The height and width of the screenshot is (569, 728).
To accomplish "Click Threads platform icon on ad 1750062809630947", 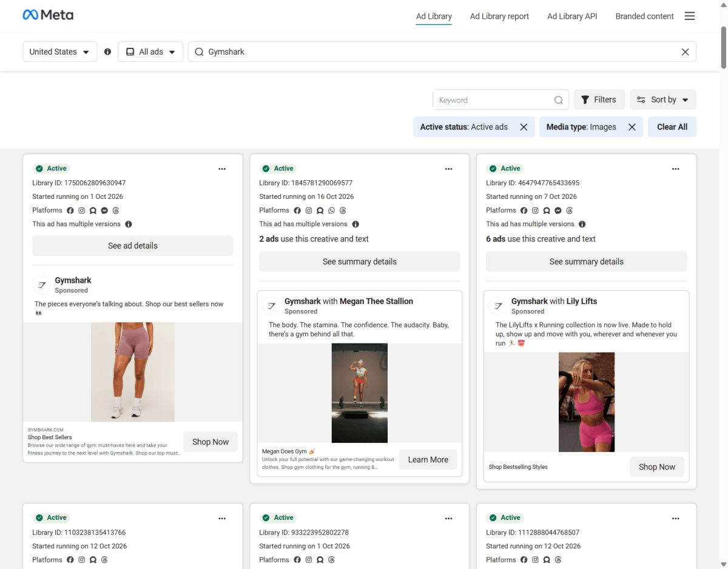I will [x=116, y=210].
